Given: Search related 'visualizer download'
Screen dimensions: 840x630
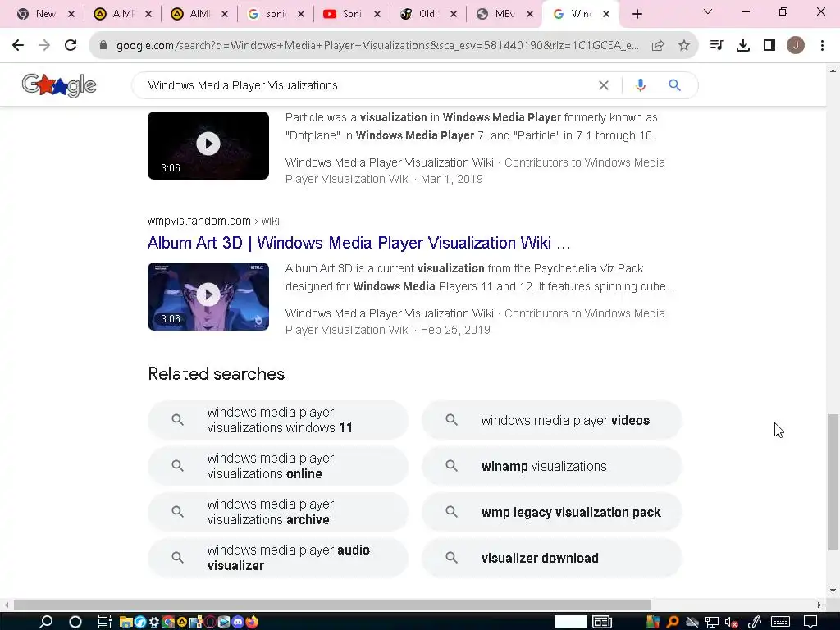Looking at the screenshot, I should [552, 558].
